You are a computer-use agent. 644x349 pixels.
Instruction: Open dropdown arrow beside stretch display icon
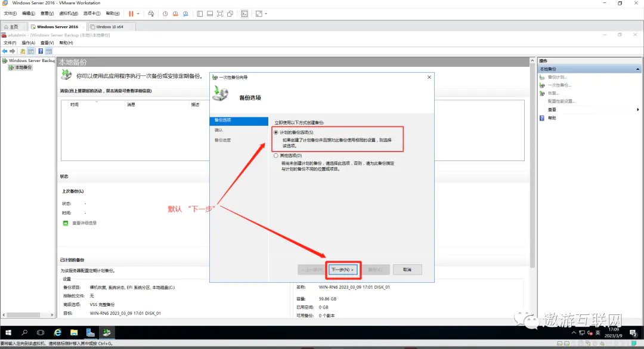(x=266, y=14)
